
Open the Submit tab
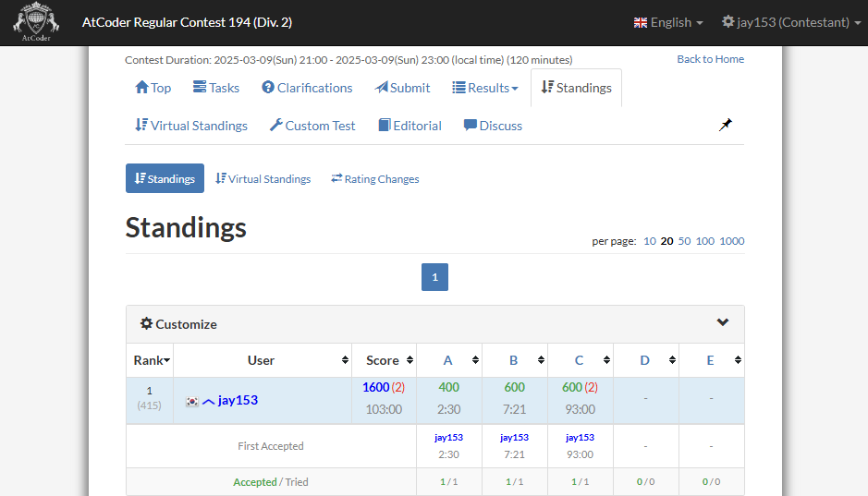pyautogui.click(x=402, y=88)
